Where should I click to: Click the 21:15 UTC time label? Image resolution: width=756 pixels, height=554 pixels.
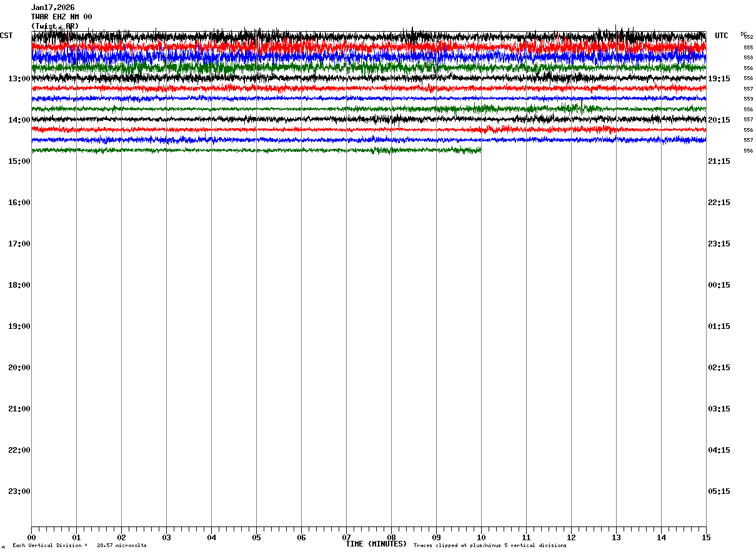click(719, 161)
